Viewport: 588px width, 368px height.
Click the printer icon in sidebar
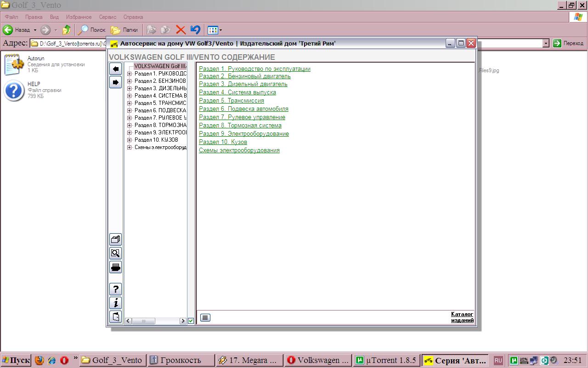115,267
